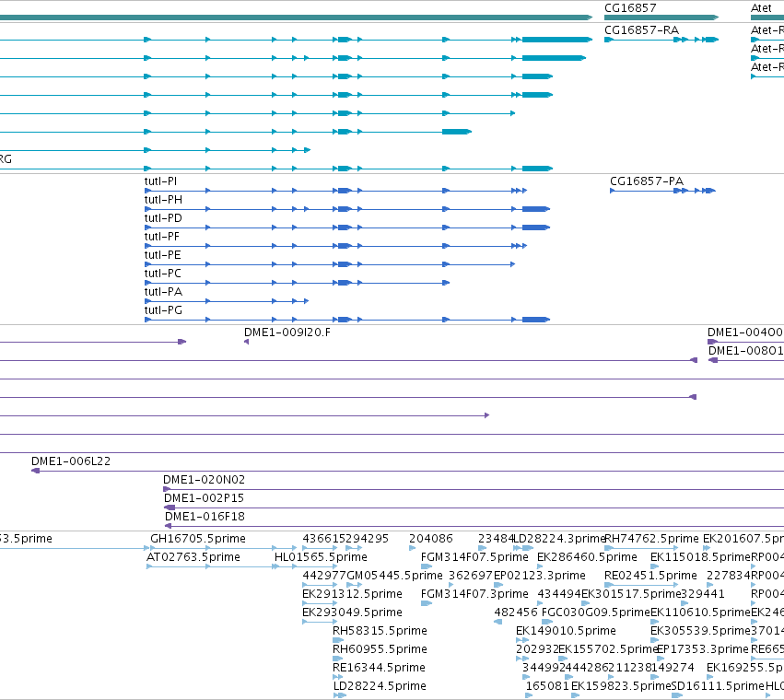This screenshot has width=784, height=700.
Task: Select the RH58315.5prime EST label
Action: pyautogui.click(x=380, y=631)
